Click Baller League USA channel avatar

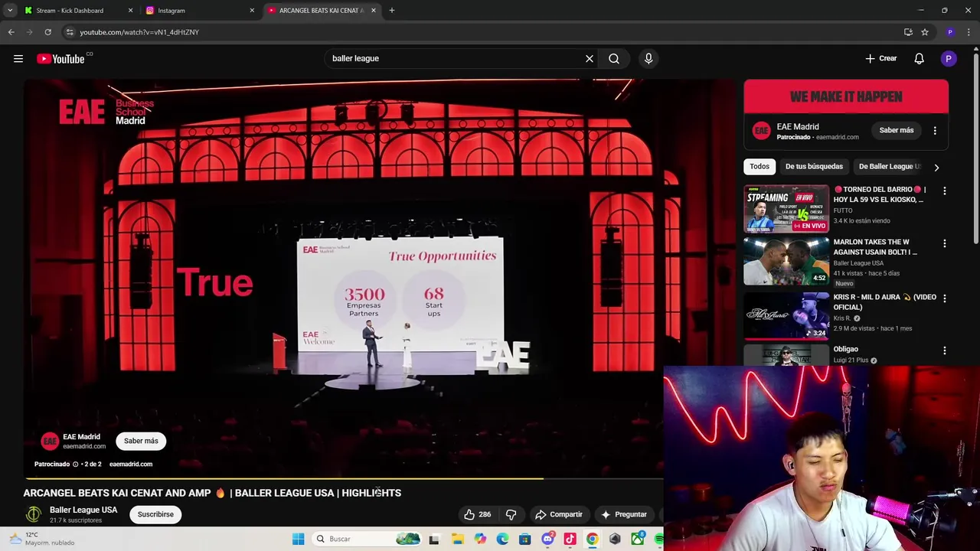(x=34, y=514)
